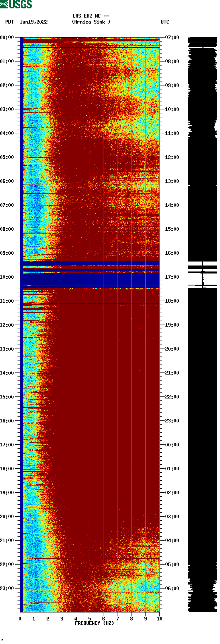Click the '09:00' PDT time label
This screenshot has height=644, width=220.
point(7,253)
